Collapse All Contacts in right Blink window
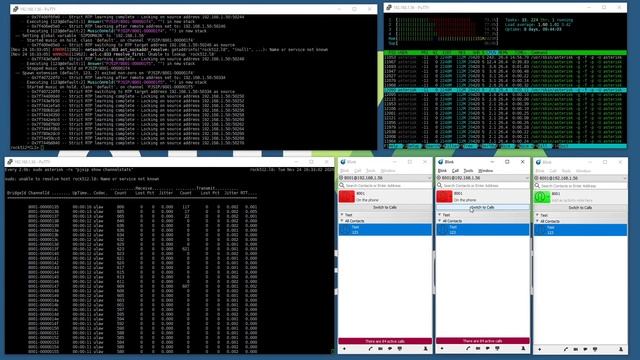The height and width of the screenshot is (360, 640). pos(538,221)
